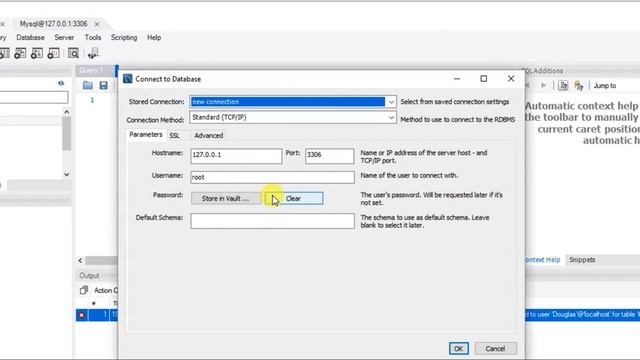The width and height of the screenshot is (640, 360).
Task: Click the Default Schema input field
Action: tap(272, 221)
